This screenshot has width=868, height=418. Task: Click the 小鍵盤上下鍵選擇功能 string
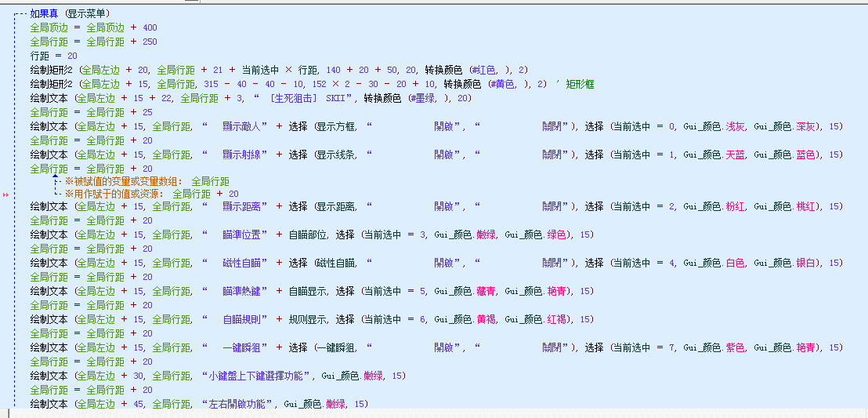tap(257, 376)
